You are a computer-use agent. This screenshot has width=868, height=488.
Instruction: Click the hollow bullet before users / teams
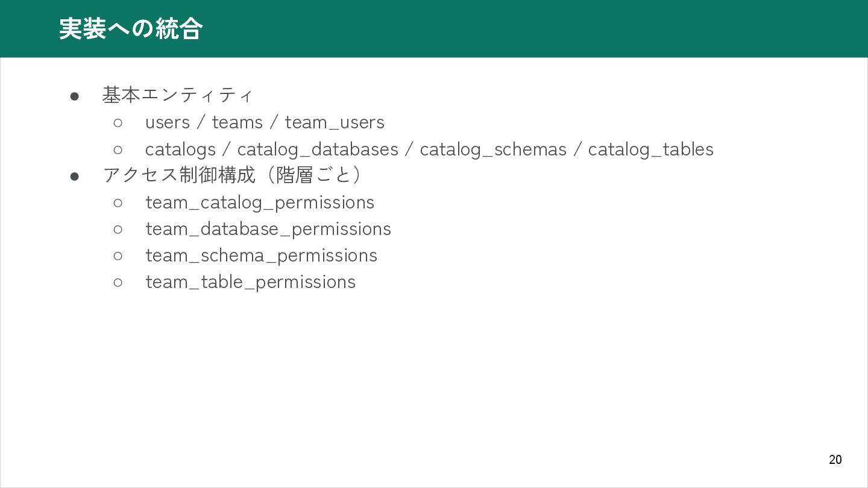click(118, 123)
